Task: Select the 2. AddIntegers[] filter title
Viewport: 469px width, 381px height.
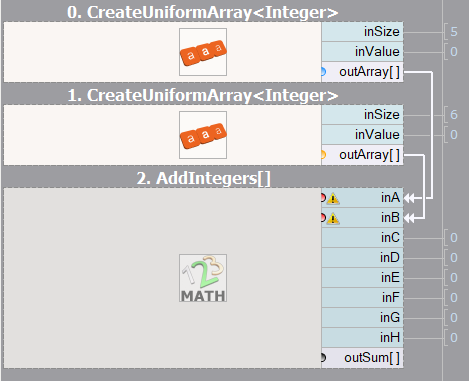Action: click(x=203, y=178)
